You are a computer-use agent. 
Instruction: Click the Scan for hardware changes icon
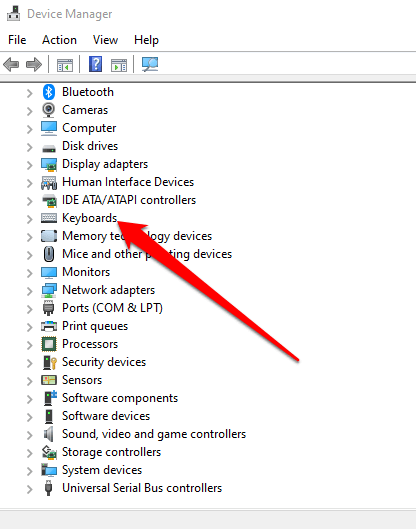pos(150,64)
